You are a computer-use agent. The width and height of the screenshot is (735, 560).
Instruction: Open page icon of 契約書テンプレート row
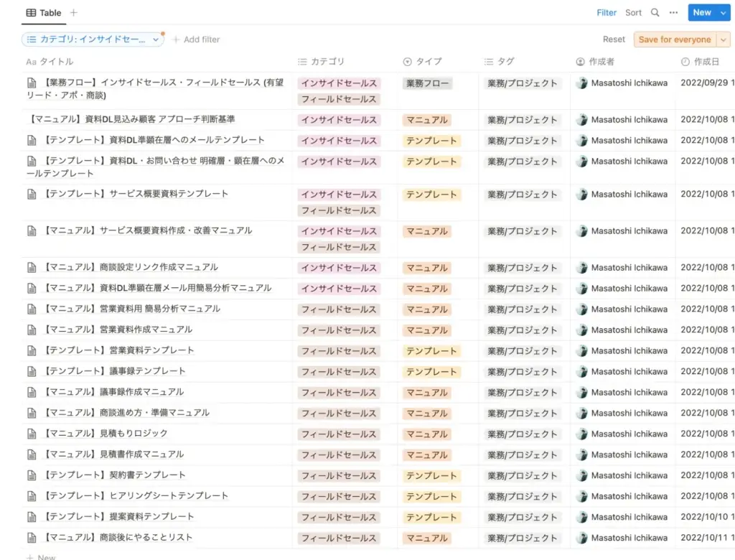(x=32, y=475)
